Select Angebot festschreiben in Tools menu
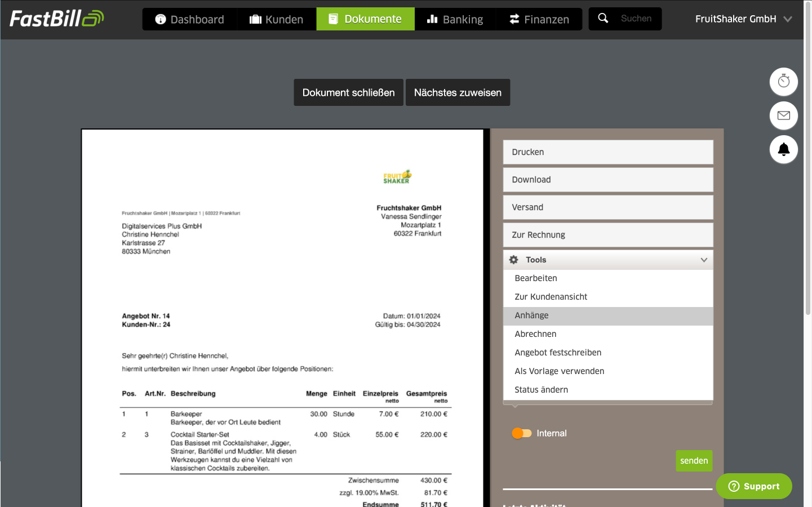Viewport: 812px width, 507px height. point(608,353)
